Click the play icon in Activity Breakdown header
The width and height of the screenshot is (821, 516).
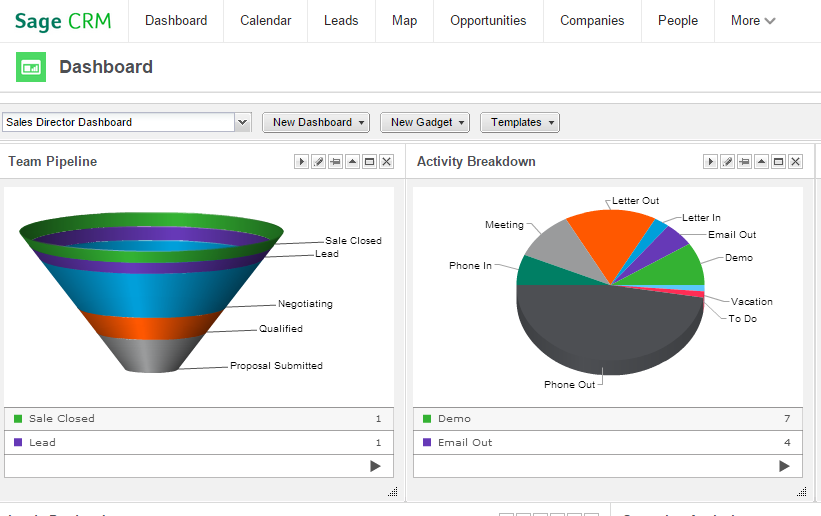pyautogui.click(x=710, y=162)
